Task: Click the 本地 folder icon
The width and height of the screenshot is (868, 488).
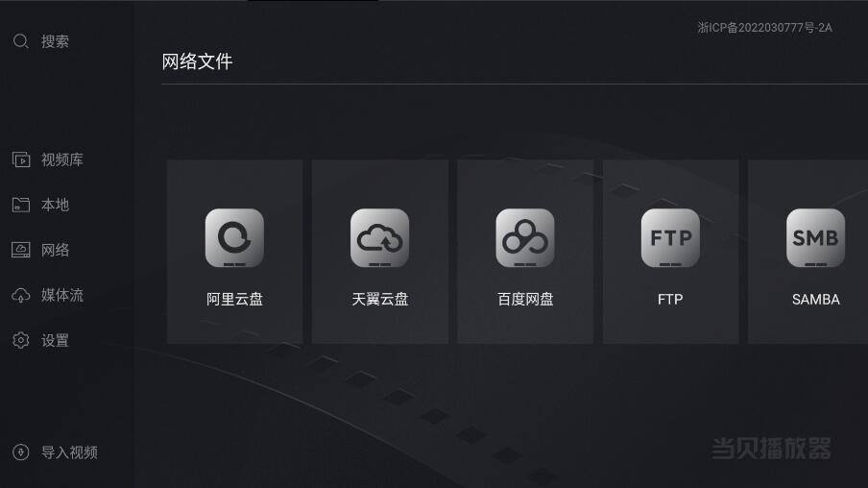Action: 21,205
